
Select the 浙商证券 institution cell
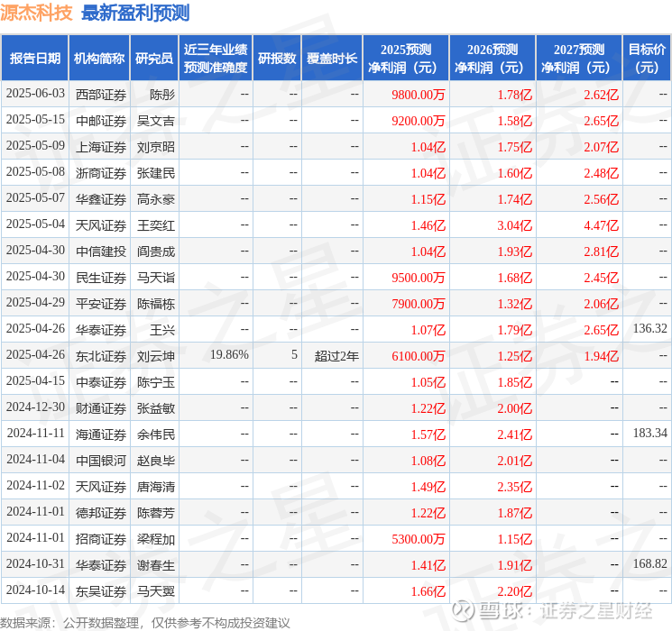click(x=101, y=173)
